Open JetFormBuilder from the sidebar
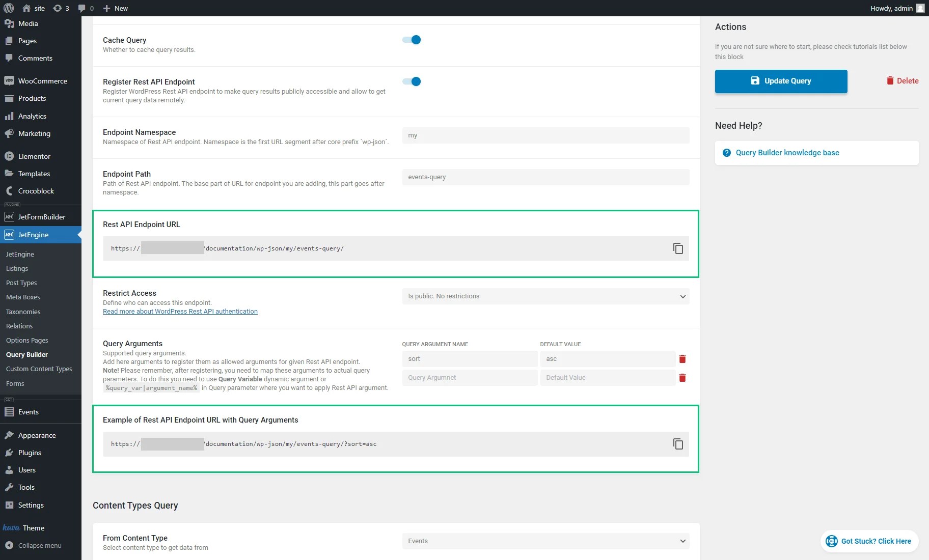The width and height of the screenshot is (929, 560). click(x=41, y=216)
